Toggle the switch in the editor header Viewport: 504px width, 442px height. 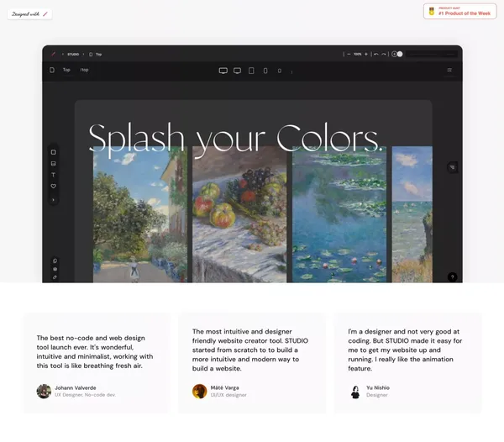coord(397,54)
